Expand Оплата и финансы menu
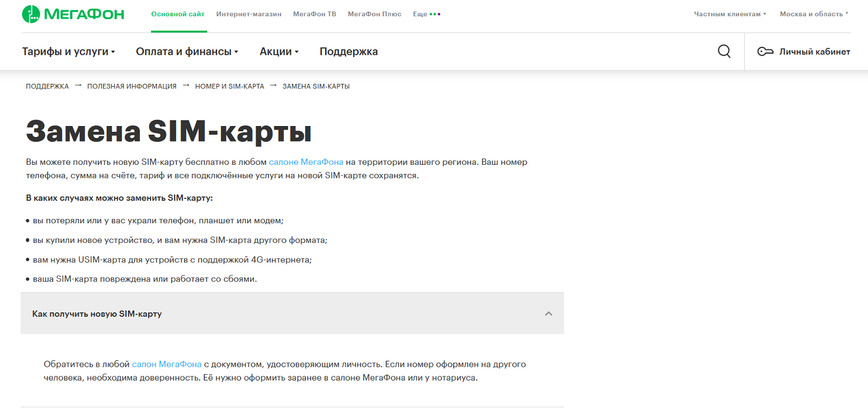868x414 pixels. 187,51
